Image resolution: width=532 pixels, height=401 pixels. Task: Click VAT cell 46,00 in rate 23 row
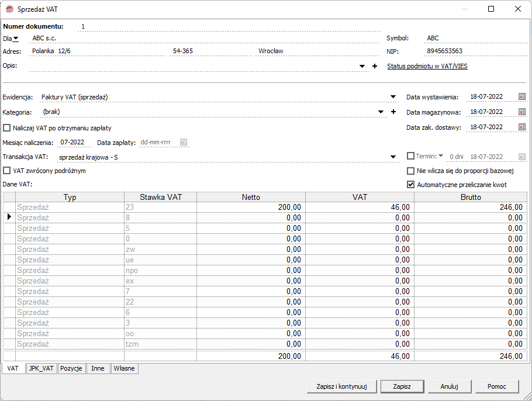click(360, 207)
